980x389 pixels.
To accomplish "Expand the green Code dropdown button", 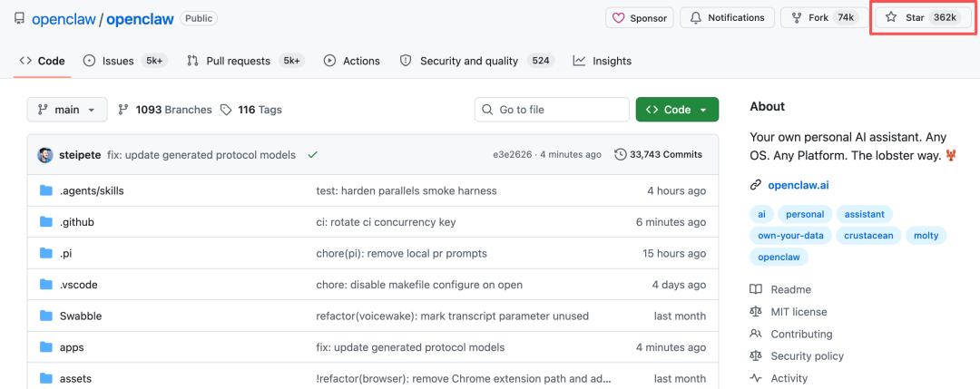I will click(677, 110).
